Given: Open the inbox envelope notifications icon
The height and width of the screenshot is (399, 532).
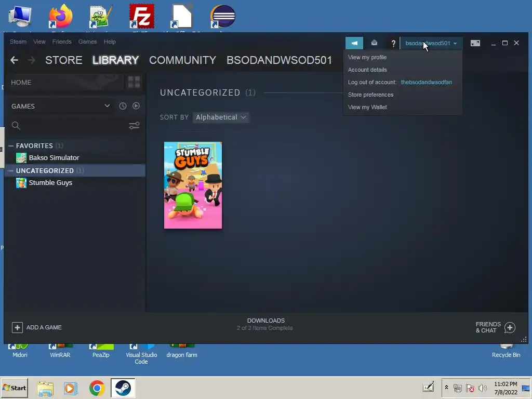Looking at the screenshot, I should pos(374,43).
